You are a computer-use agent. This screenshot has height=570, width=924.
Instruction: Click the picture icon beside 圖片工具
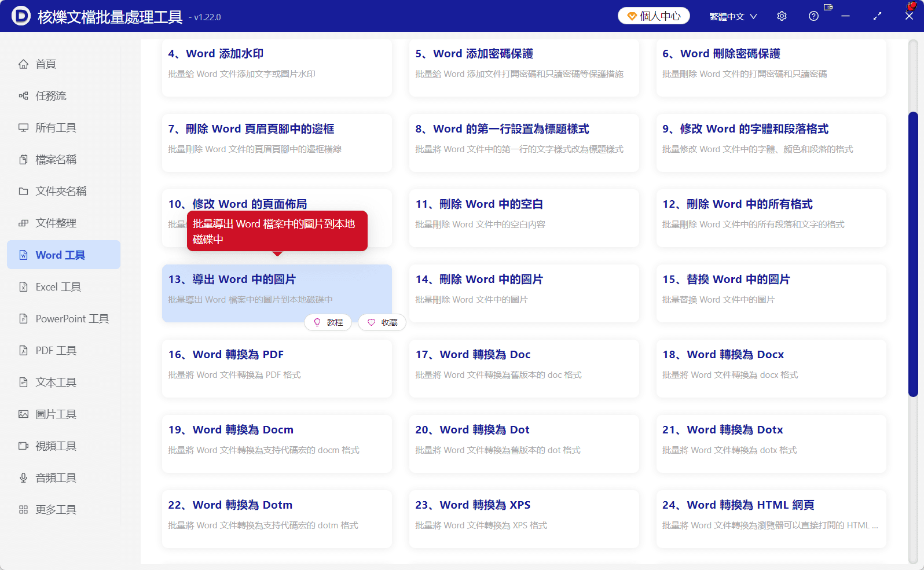click(x=23, y=414)
